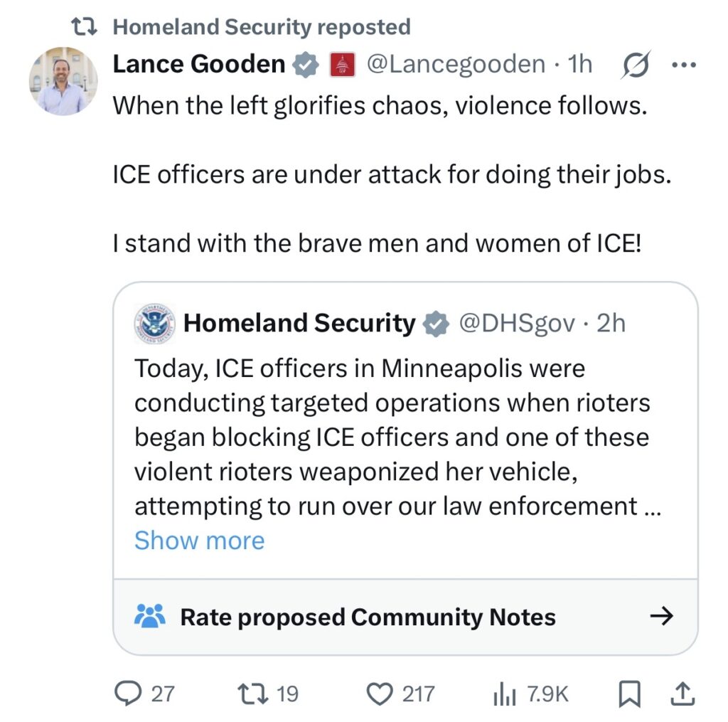Open the DHS seal avatar in quote
This screenshot has width=728, height=722.
pyautogui.click(x=154, y=324)
